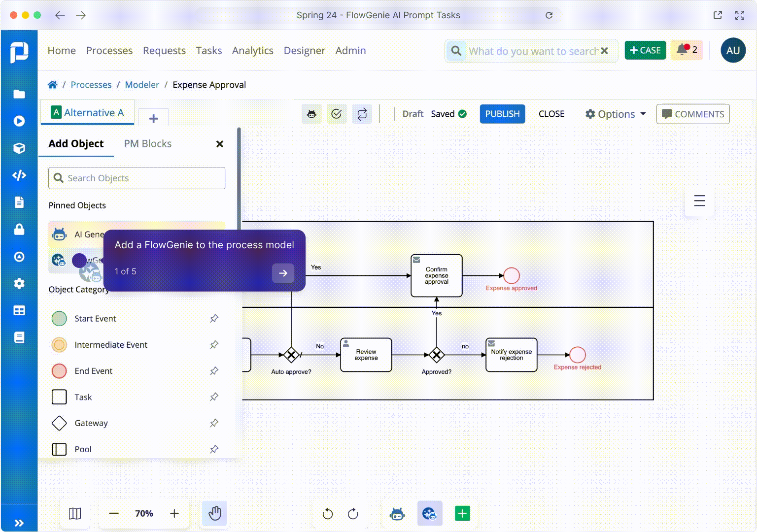Click the CLOSE button

point(551,114)
